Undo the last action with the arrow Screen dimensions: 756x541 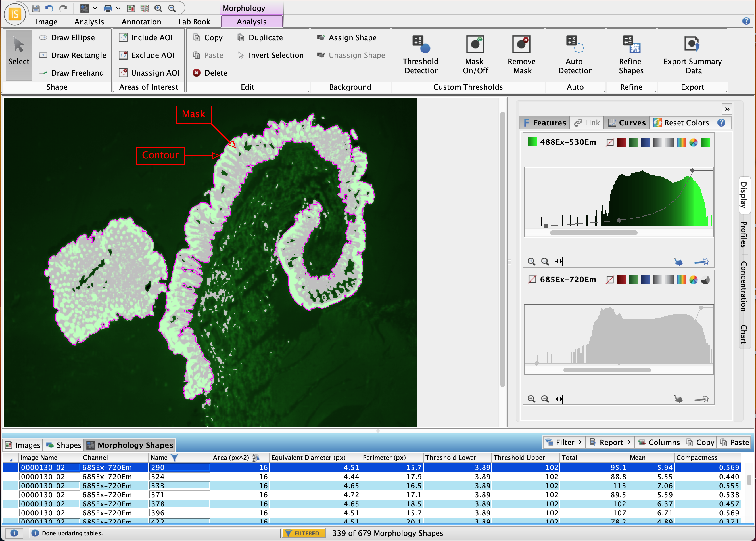(x=49, y=8)
